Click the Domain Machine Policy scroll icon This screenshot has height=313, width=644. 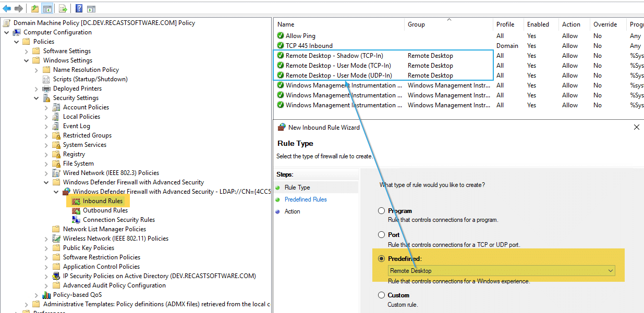7,23
